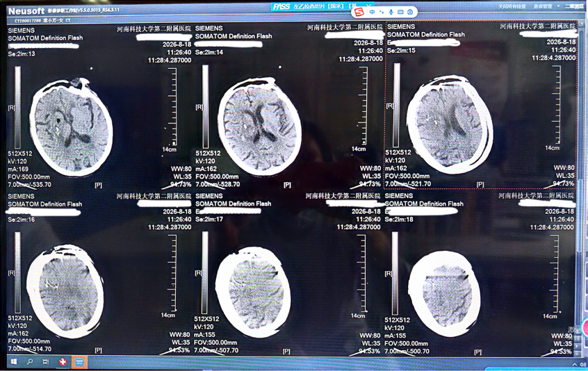Screen dimensions: 588x371
Task: Switch to the highlighted blue taskbar app
Action: point(79,362)
